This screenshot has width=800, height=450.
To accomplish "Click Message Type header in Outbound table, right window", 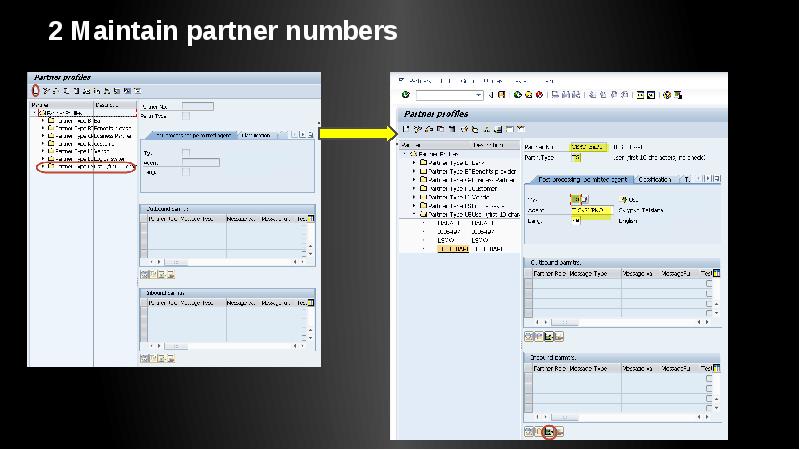I will click(x=588, y=273).
